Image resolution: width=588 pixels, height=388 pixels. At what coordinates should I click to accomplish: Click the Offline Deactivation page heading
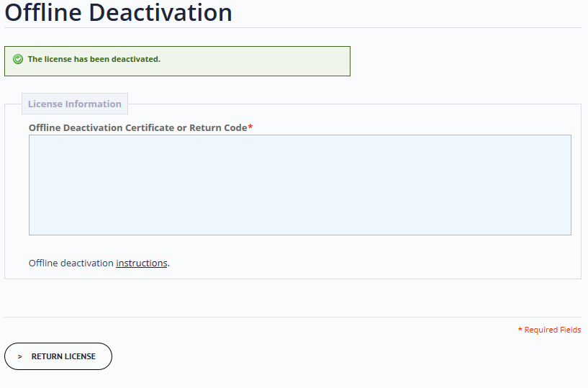[119, 12]
